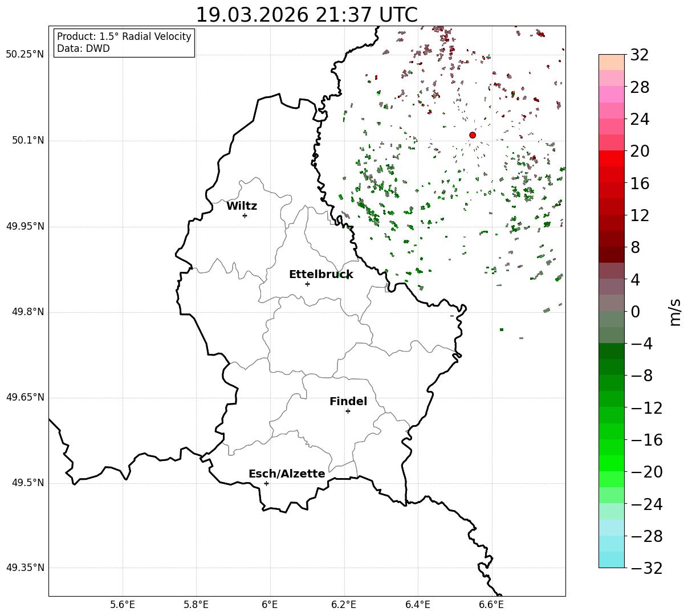
Task: Click the Wiltz station cross marker
Action: coord(245,215)
